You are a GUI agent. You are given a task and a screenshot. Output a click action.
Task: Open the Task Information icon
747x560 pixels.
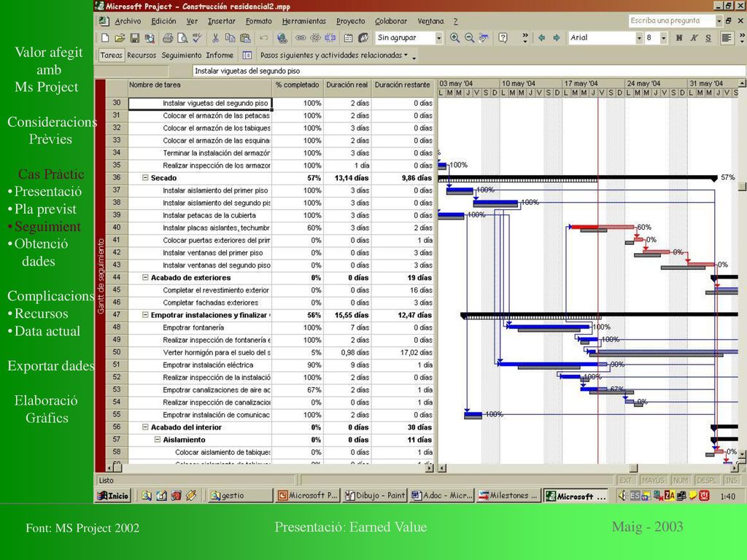348,38
